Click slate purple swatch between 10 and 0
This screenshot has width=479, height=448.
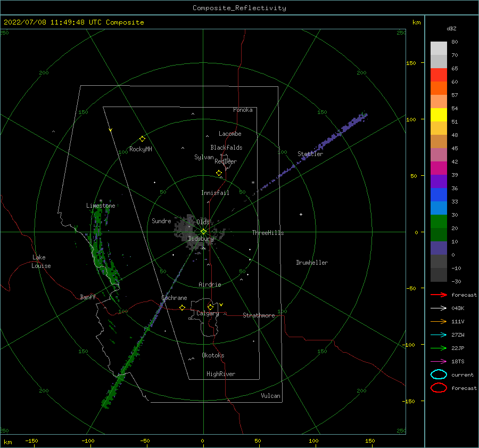(439, 248)
